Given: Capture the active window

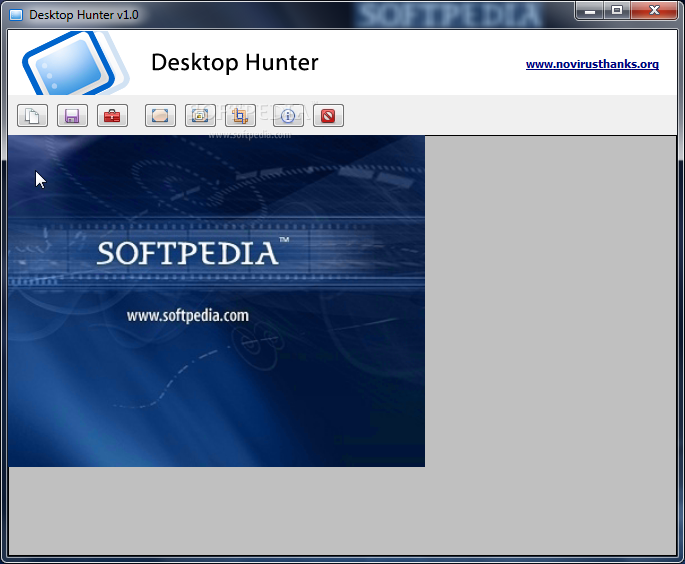Looking at the screenshot, I should [x=200, y=116].
